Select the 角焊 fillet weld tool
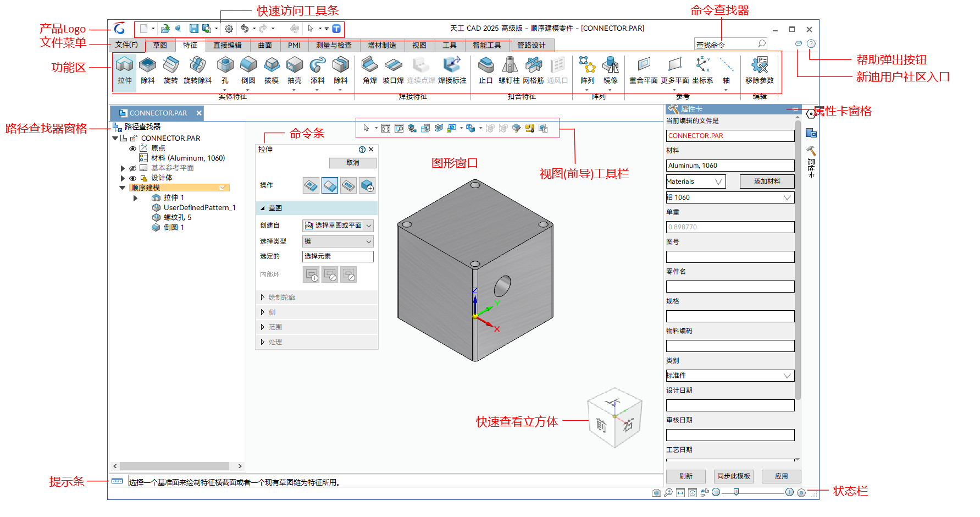Viewport: 980px width, 517px height. pos(370,70)
